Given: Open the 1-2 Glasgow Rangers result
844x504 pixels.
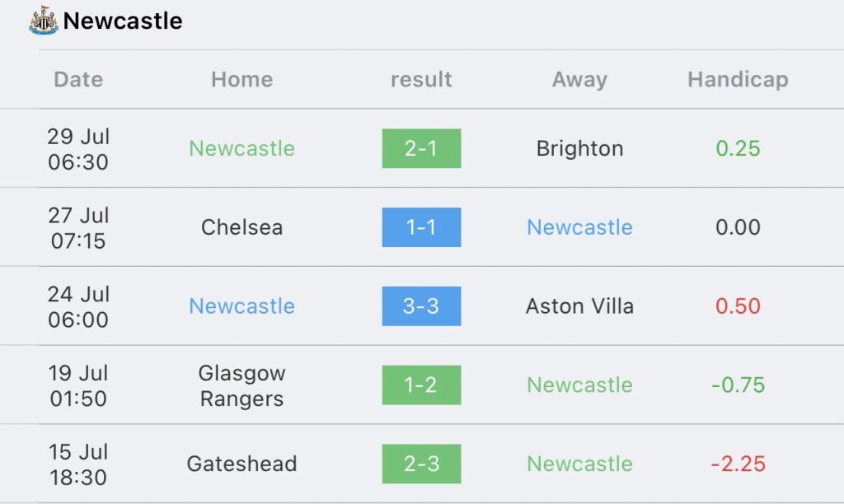Looking at the screenshot, I should coord(421,385).
